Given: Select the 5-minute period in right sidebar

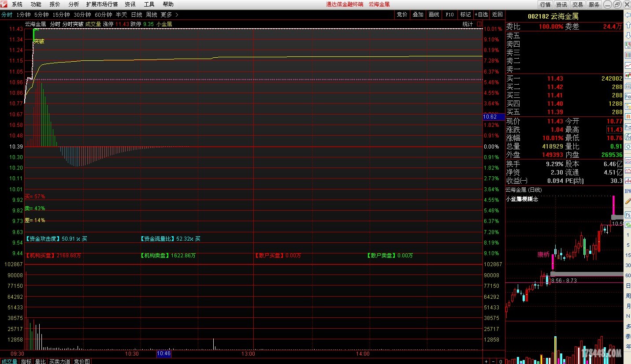Looking at the screenshot, I should pos(627,245).
